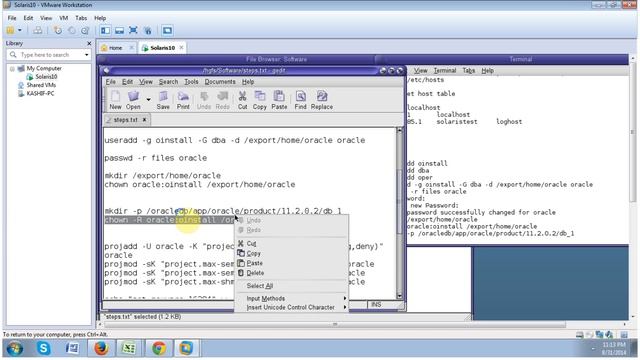Select KASHIF-PC in the library tree
Viewport: 640px width, 360px height.
coord(40,93)
